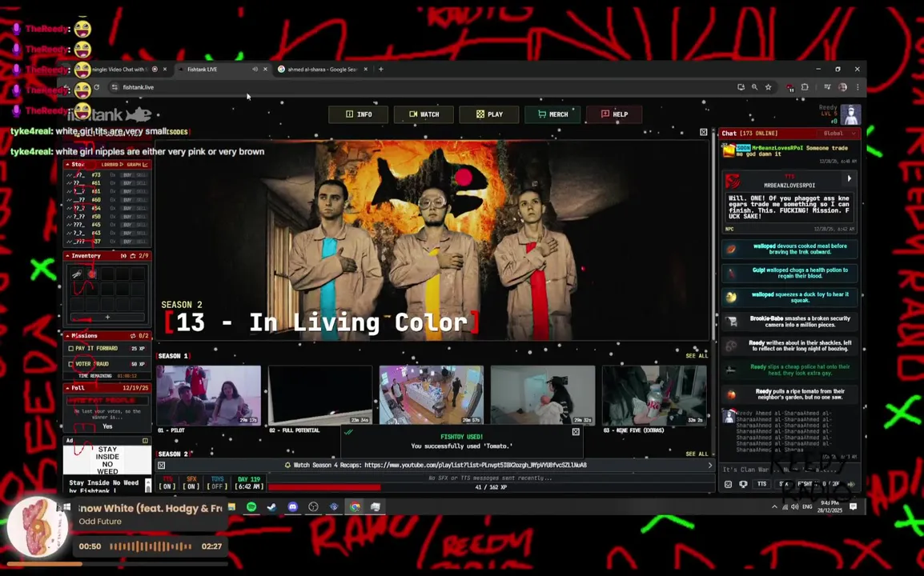Image resolution: width=924 pixels, height=576 pixels.
Task: Buy the #45 ranked stock
Action: (x=127, y=224)
